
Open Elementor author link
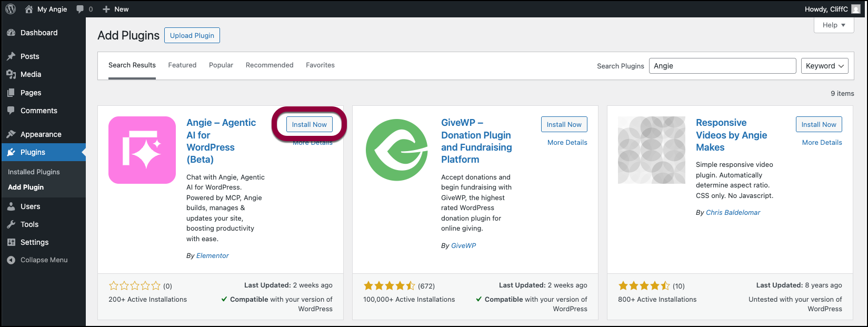click(213, 256)
